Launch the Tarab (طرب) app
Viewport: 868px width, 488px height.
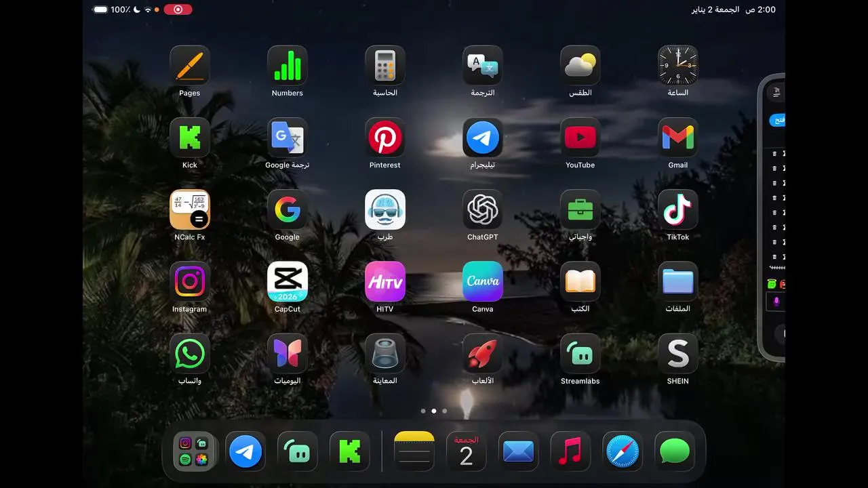tap(385, 209)
